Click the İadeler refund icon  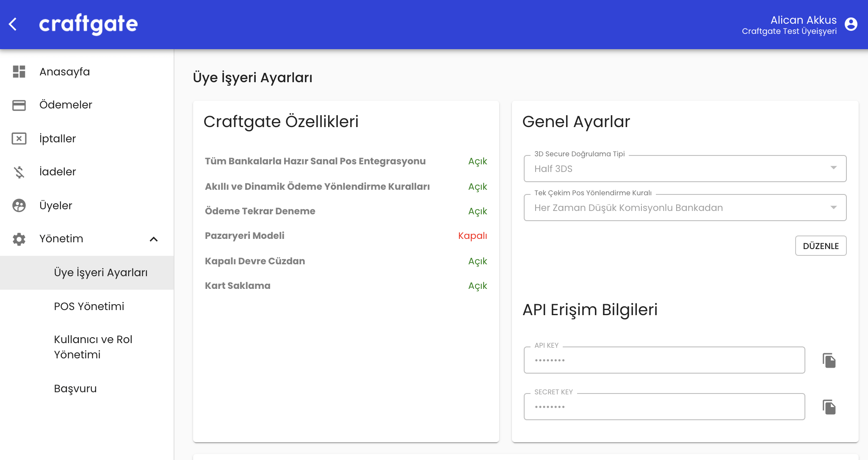point(19,172)
